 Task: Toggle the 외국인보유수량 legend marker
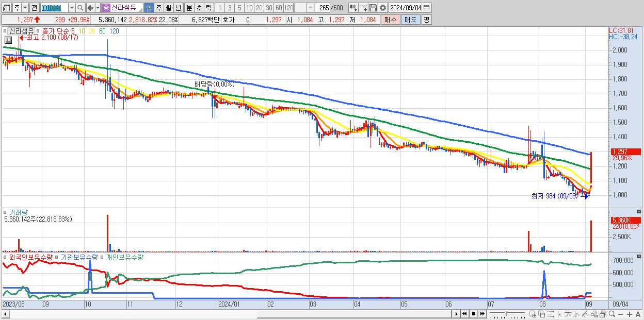6,257
